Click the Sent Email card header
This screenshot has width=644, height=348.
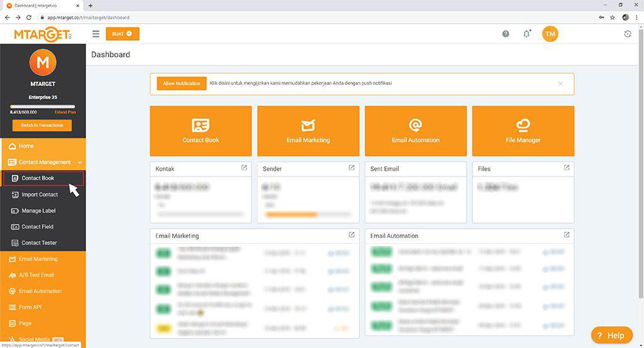coord(416,169)
